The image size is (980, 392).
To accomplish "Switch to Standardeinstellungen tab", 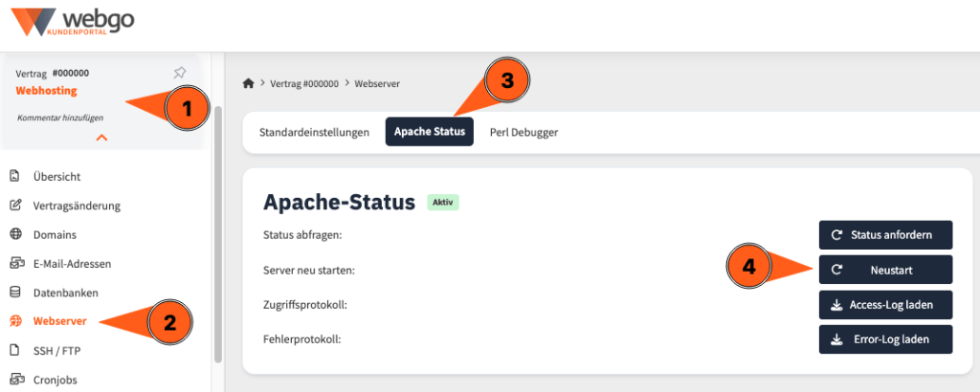I will pyautogui.click(x=314, y=132).
